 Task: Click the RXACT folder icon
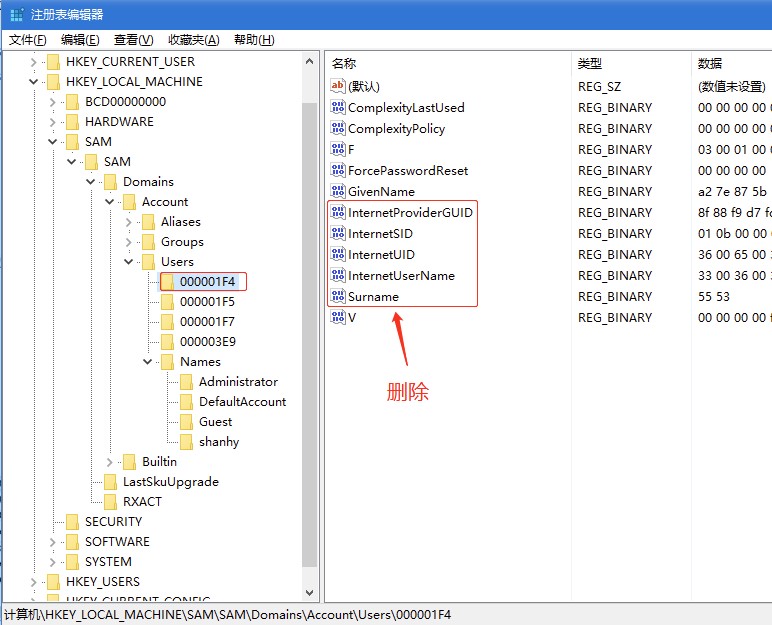(110, 501)
